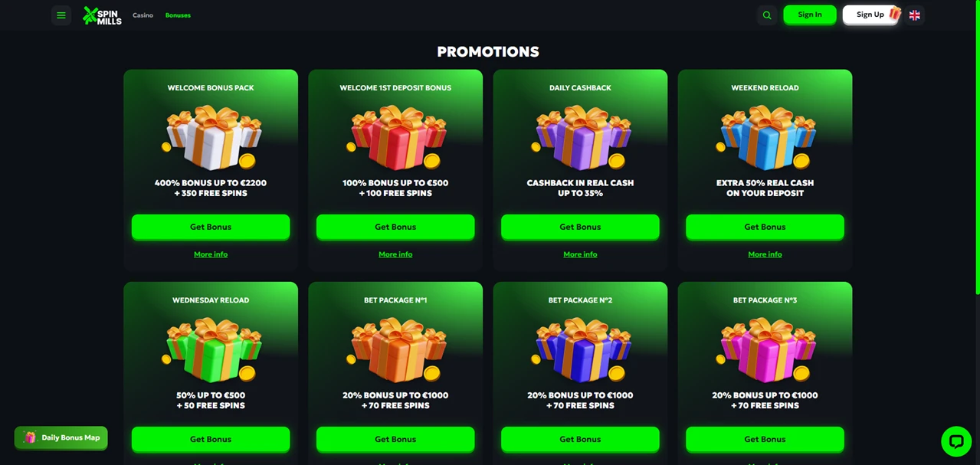
Task: Go to the Casino menu item
Action: coord(143,15)
